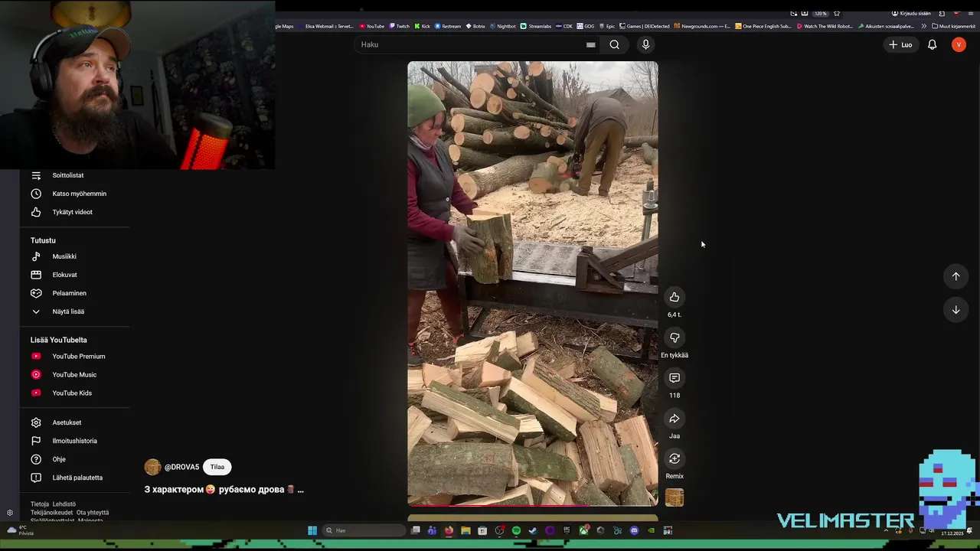The width and height of the screenshot is (980, 551).
Task: Switch to Firefox in the taskbar
Action: coord(449,530)
